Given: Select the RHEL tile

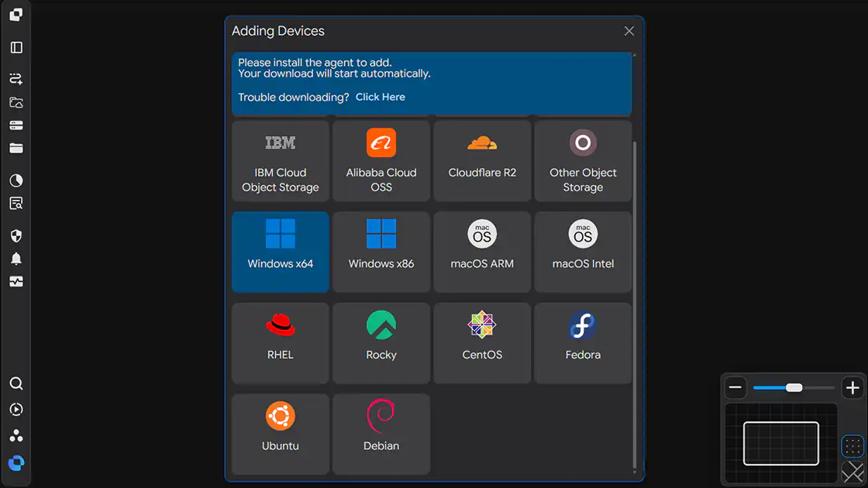Looking at the screenshot, I should [280, 343].
